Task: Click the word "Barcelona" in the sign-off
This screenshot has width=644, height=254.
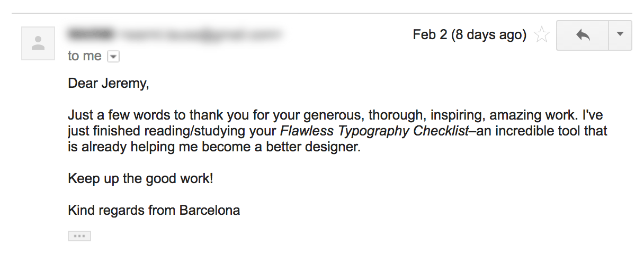Action: [210, 210]
